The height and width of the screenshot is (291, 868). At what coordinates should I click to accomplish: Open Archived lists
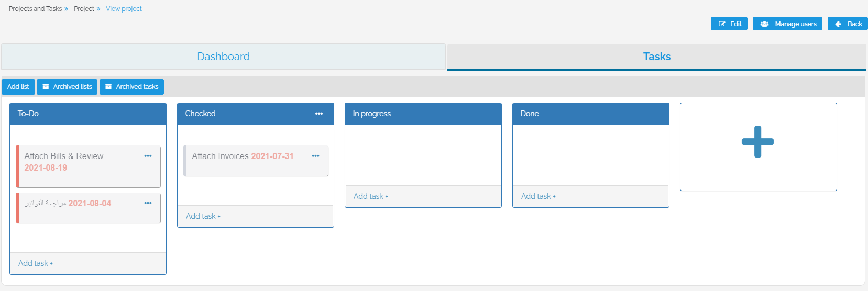coord(67,87)
